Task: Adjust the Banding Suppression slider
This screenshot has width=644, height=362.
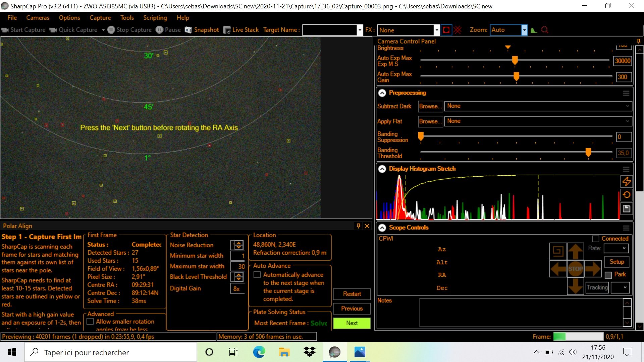Action: click(421, 136)
